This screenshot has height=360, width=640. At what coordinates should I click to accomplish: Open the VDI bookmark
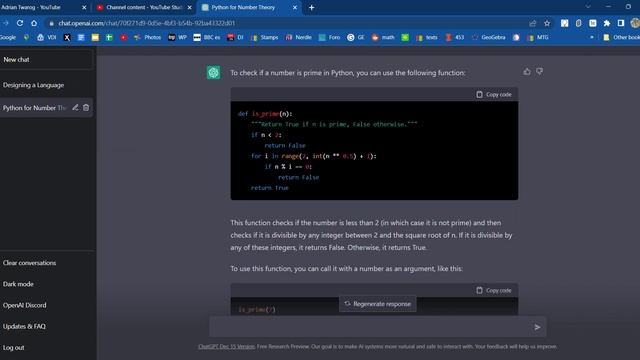click(47, 37)
